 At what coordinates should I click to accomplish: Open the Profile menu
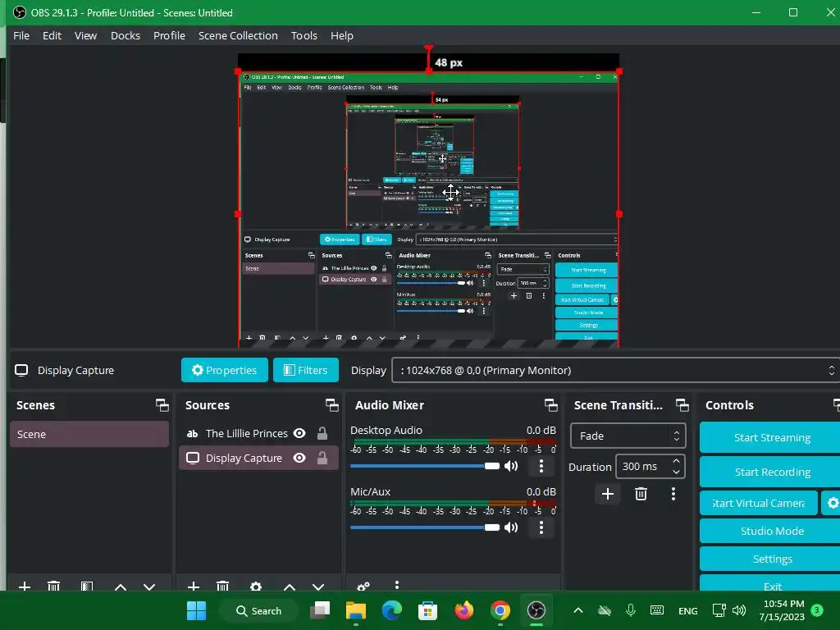(x=169, y=35)
